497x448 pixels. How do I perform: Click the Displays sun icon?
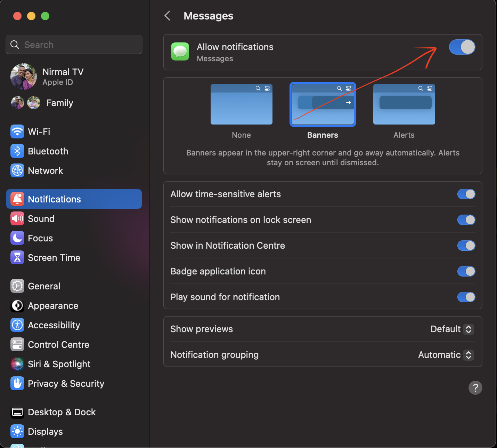click(x=17, y=431)
